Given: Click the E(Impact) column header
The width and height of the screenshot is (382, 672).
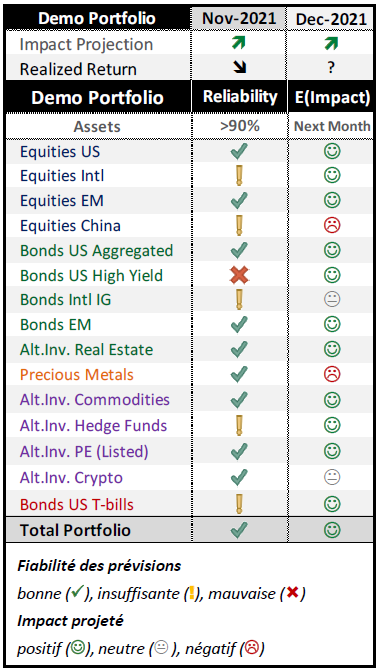Looking at the screenshot, I should pos(332,98).
